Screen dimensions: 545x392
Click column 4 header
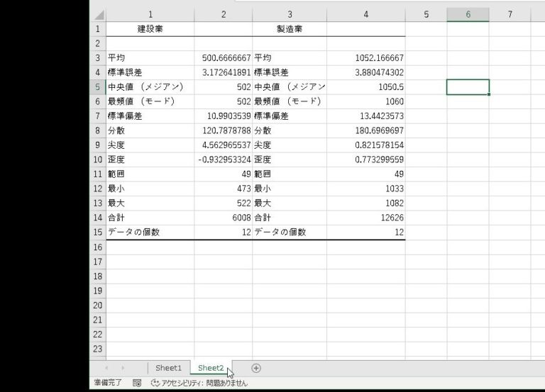click(365, 14)
